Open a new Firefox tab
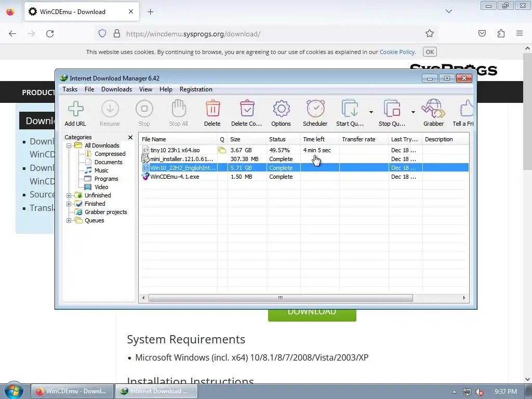Screen dimensions: 532x399 (x=151, y=12)
